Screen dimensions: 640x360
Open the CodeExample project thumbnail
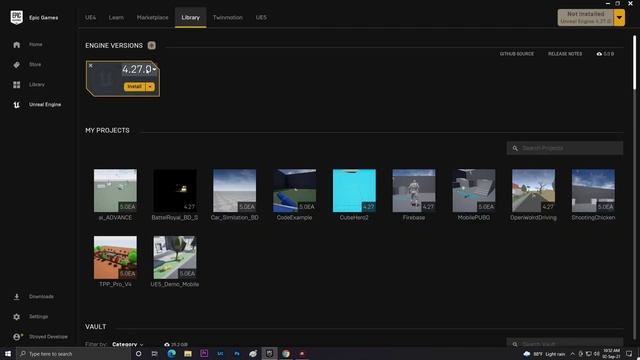coord(294,191)
